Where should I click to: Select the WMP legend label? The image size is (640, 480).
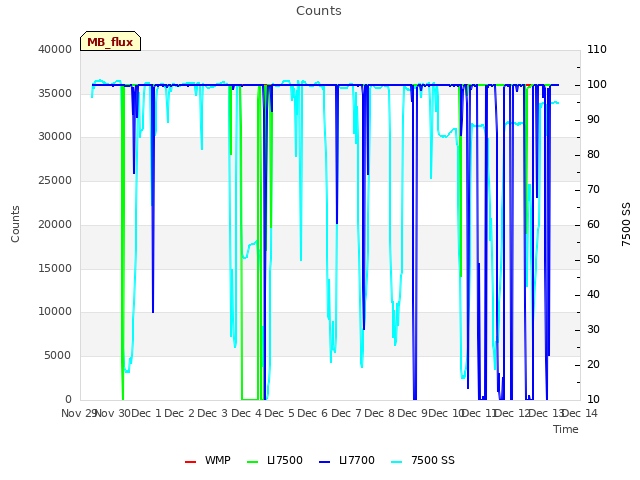pyautogui.click(x=218, y=460)
